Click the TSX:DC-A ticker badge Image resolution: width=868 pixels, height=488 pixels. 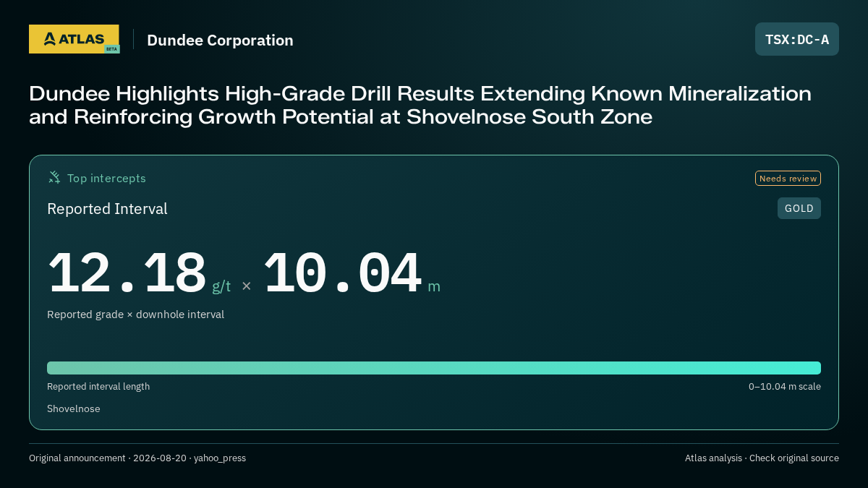coord(797,39)
